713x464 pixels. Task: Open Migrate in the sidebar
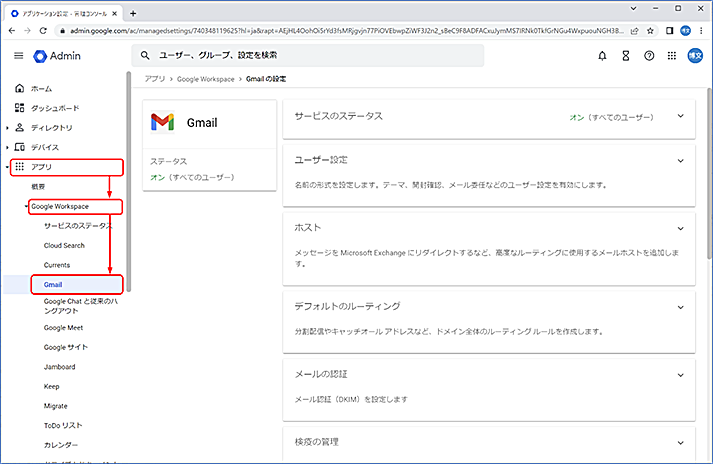(55, 406)
